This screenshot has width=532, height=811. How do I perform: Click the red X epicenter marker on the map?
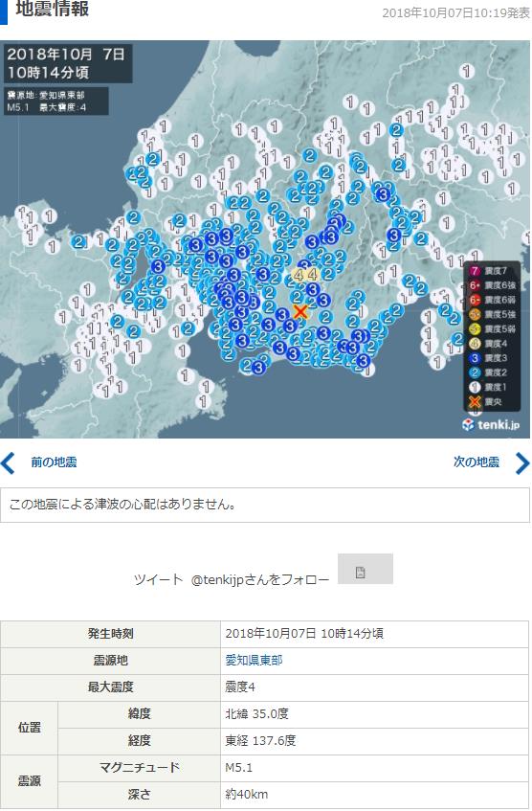click(299, 311)
